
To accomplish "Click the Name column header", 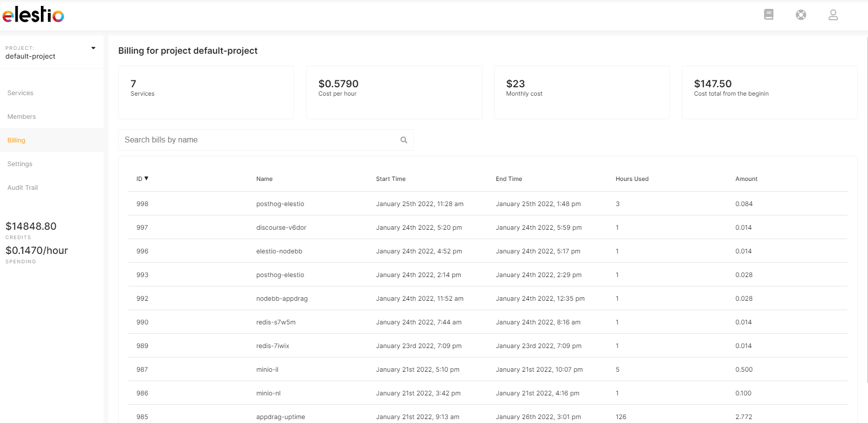I will 264,179.
